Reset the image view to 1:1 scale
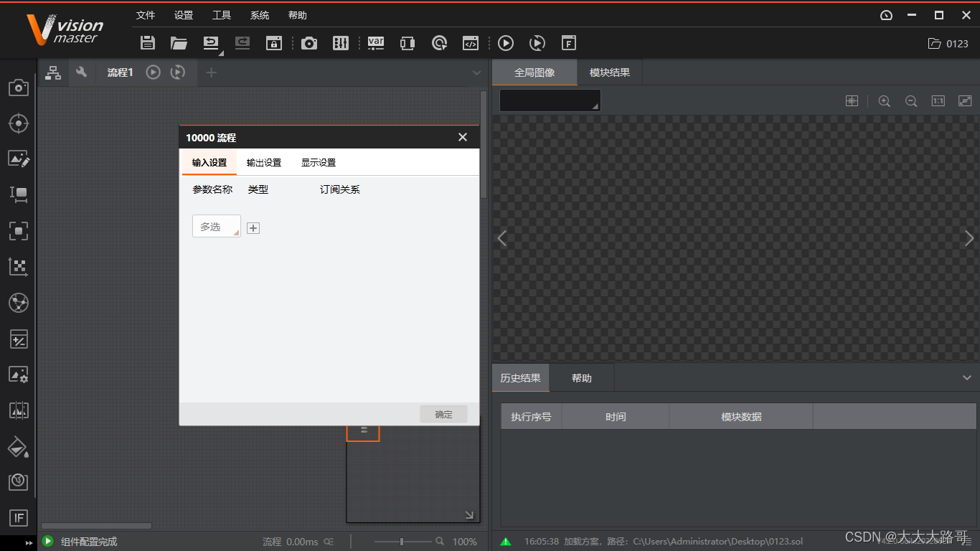The image size is (980, 551). [938, 101]
